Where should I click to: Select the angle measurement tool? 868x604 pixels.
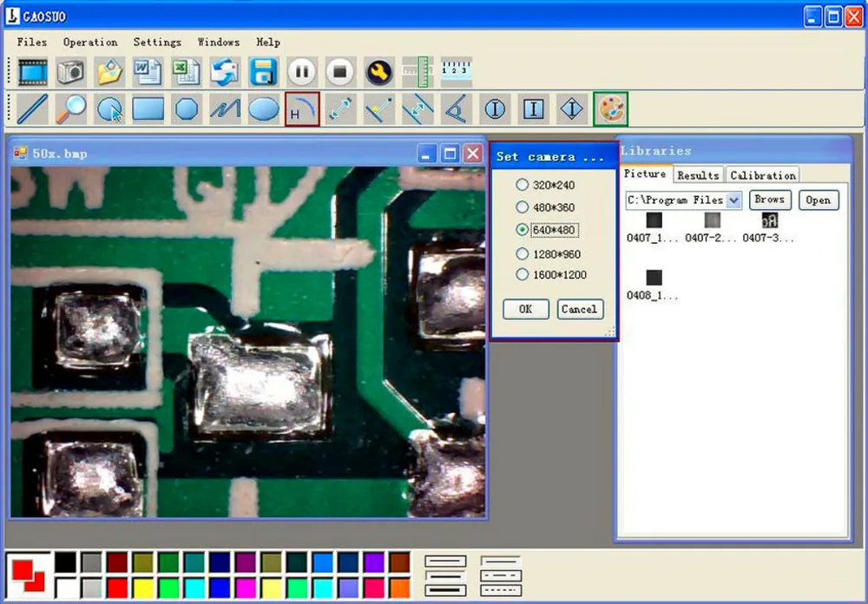(x=457, y=109)
